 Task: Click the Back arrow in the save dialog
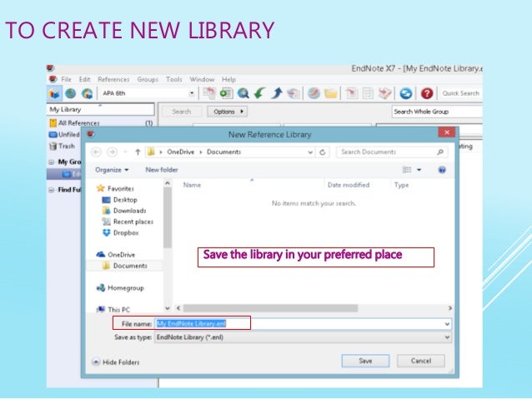pos(97,152)
